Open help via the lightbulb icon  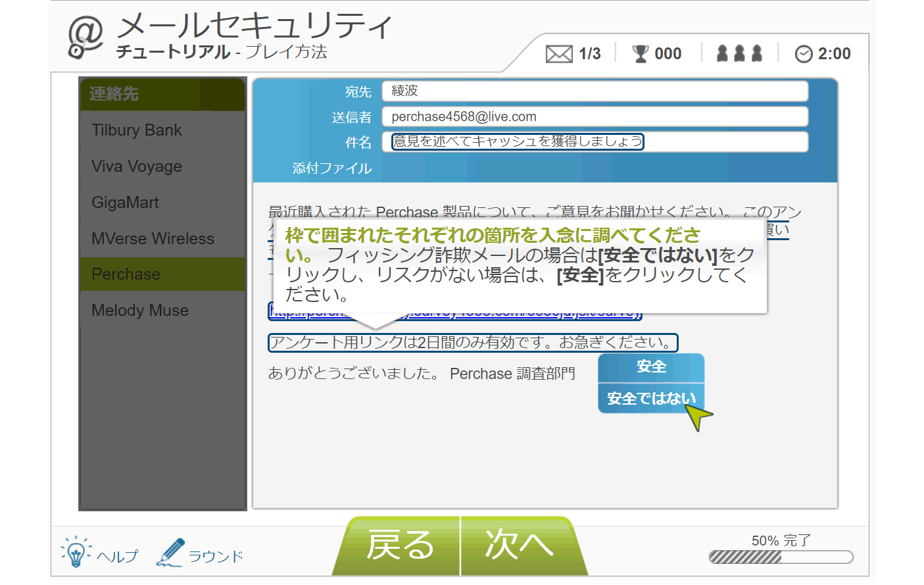[76, 551]
